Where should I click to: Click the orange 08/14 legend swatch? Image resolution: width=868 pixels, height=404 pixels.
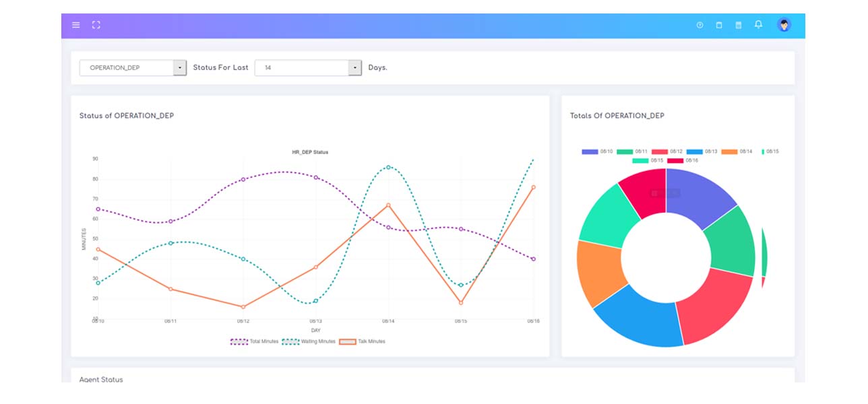[x=729, y=151]
